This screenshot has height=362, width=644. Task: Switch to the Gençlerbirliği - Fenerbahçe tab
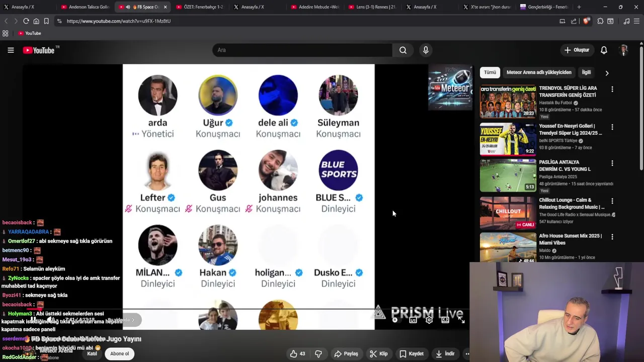pyautogui.click(x=545, y=7)
